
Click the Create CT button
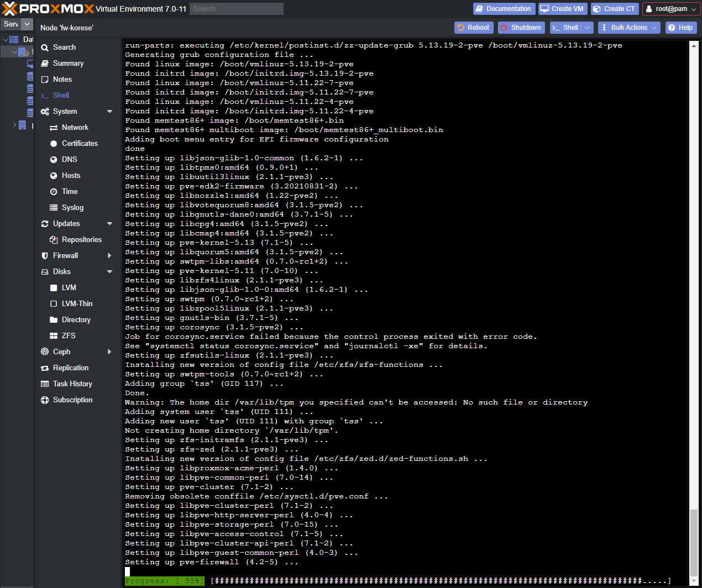pyautogui.click(x=614, y=9)
